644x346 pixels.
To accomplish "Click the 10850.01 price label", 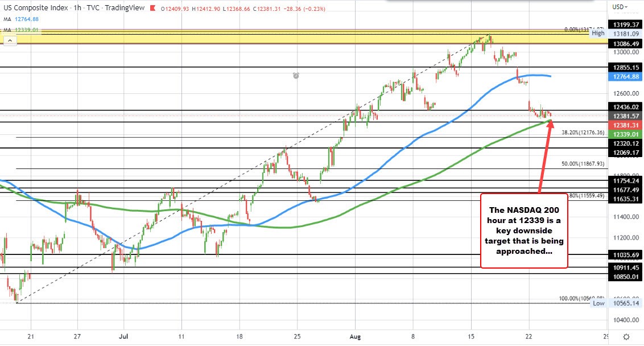I will point(626,277).
